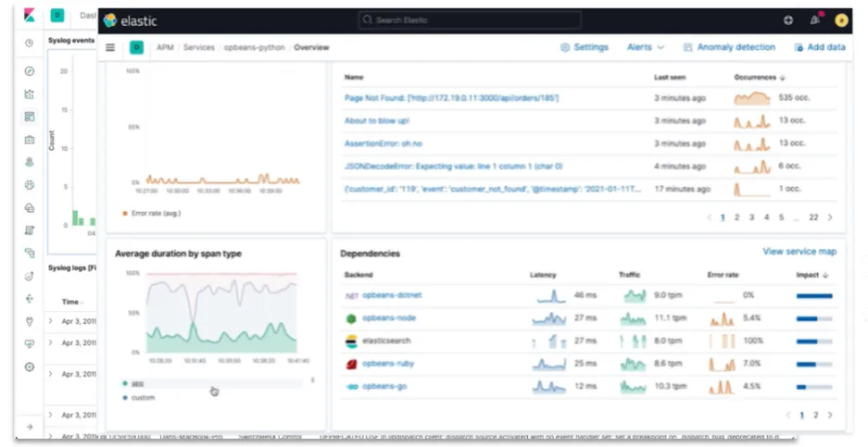Open the View service map link

[799, 252]
